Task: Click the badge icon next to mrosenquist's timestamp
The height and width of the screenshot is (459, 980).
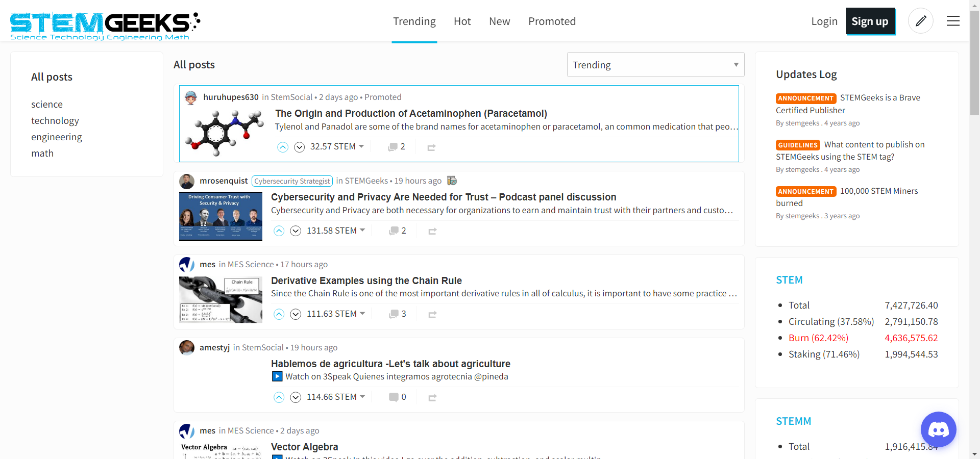Action: (452, 181)
